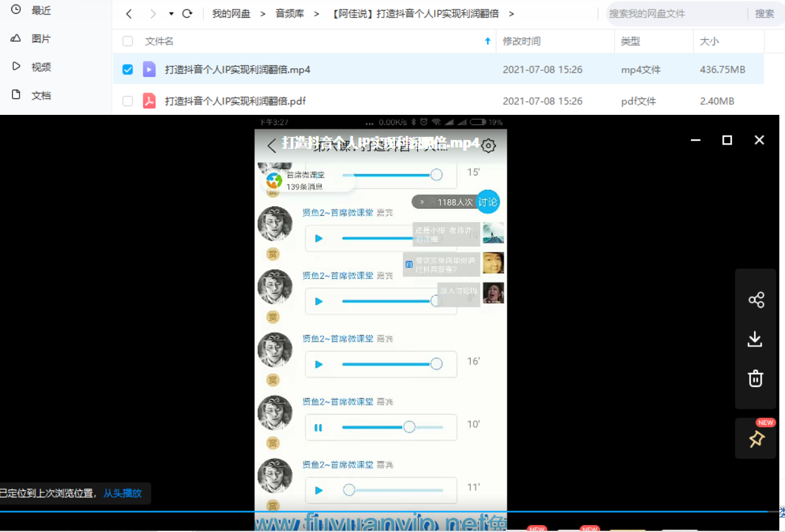Delete the video with the trash icon
The height and width of the screenshot is (532, 785).
click(755, 378)
